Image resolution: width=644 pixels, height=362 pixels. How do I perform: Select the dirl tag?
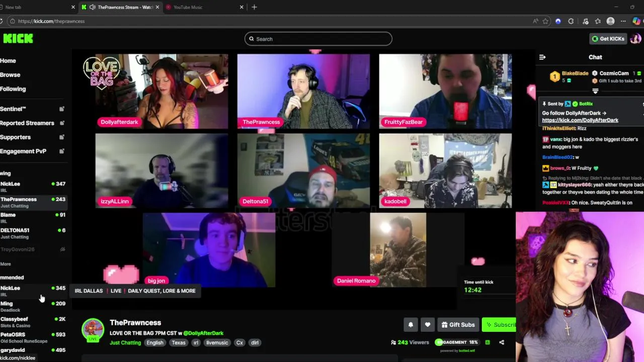click(x=255, y=343)
